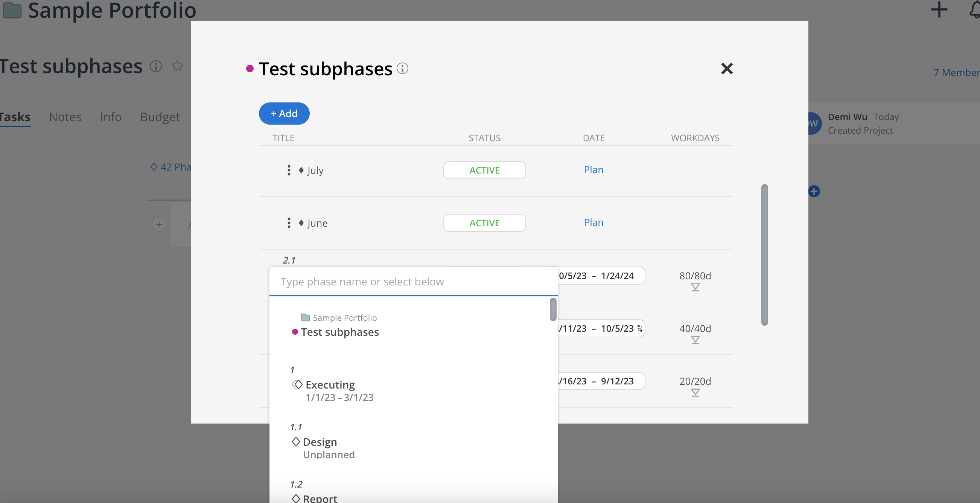Click the Sample Portfolio folder label in picker
The height and width of the screenshot is (503, 980).
345,318
